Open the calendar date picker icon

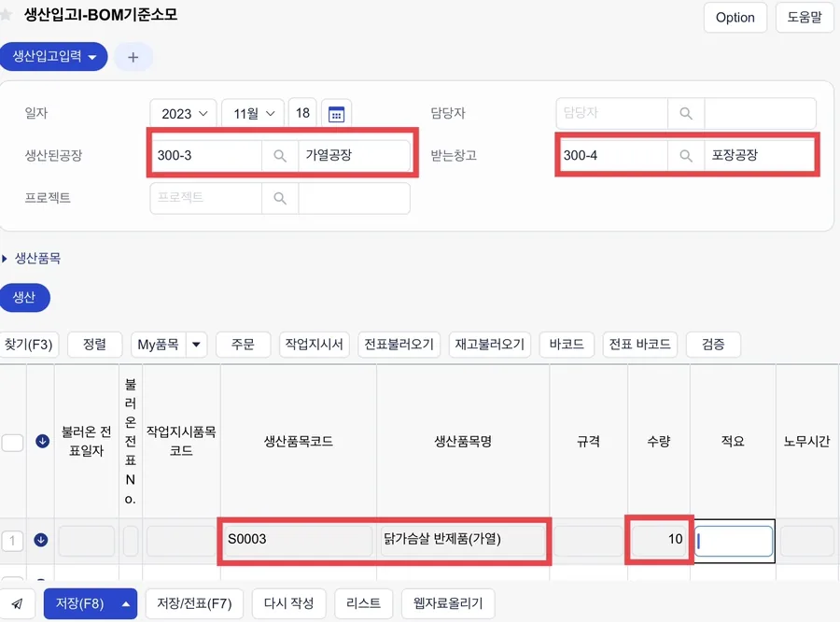pos(336,114)
